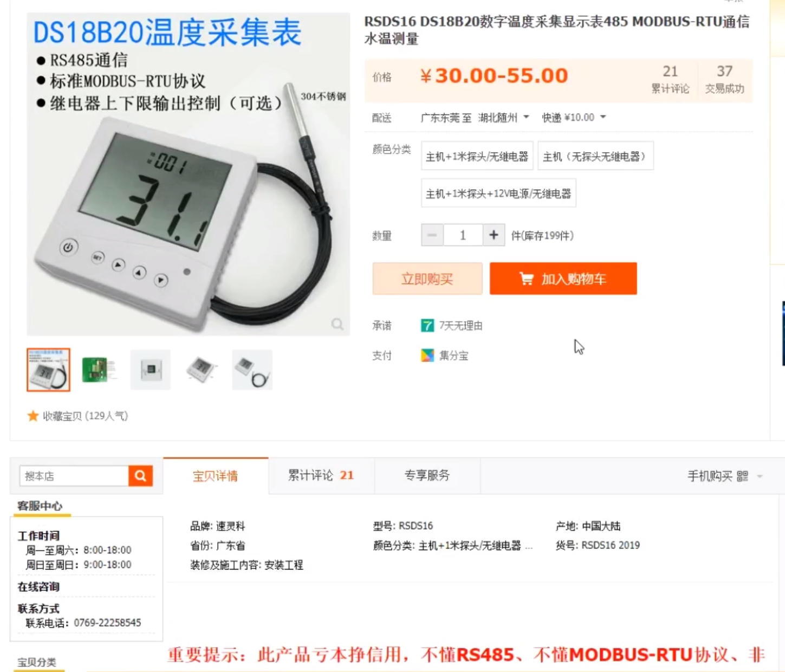This screenshot has height=672, width=785.
Task: Click the 搜本店 shop search input field
Action: 74,476
